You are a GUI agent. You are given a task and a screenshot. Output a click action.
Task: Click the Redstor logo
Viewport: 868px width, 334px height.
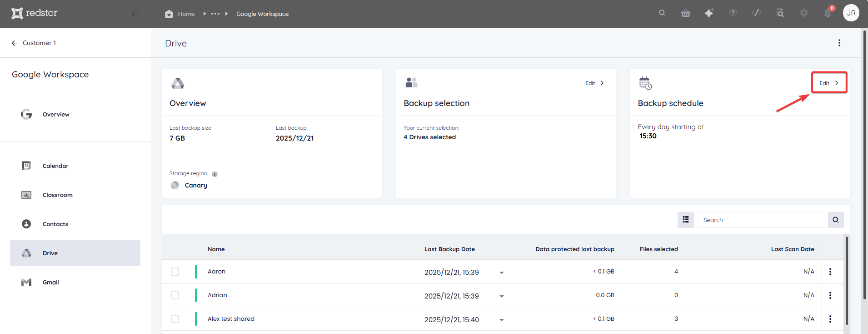click(x=35, y=13)
